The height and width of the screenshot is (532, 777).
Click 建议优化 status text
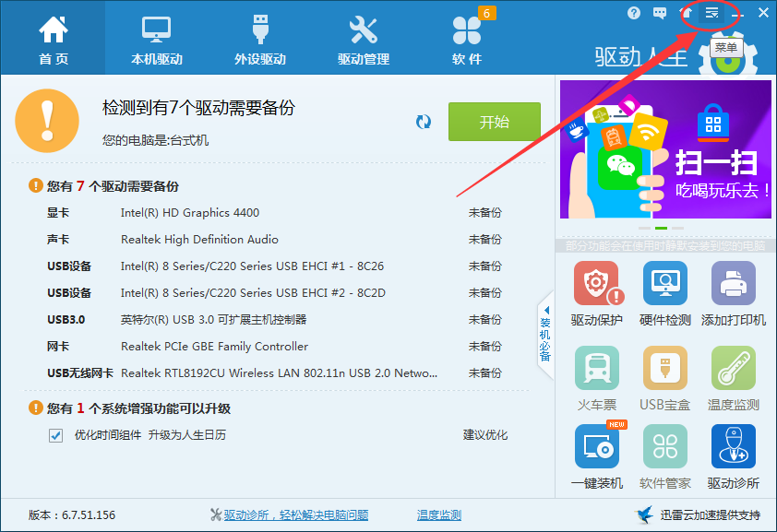click(x=485, y=435)
